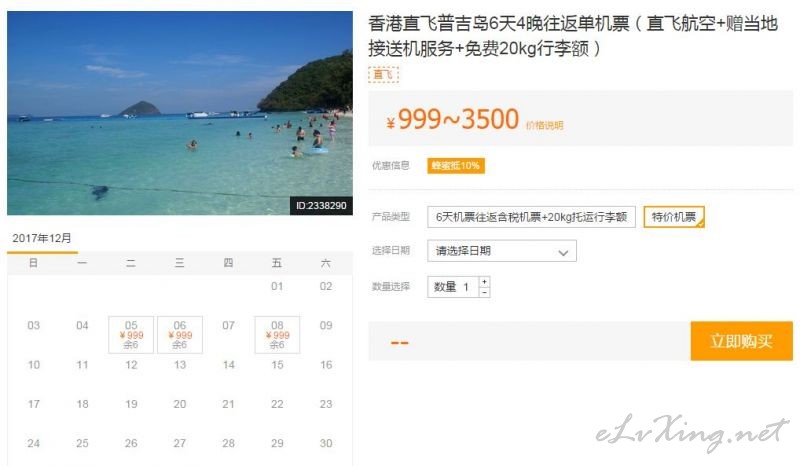The image size is (800, 466).
Task: Choose December 05 priced ¥999
Action: coord(131,334)
